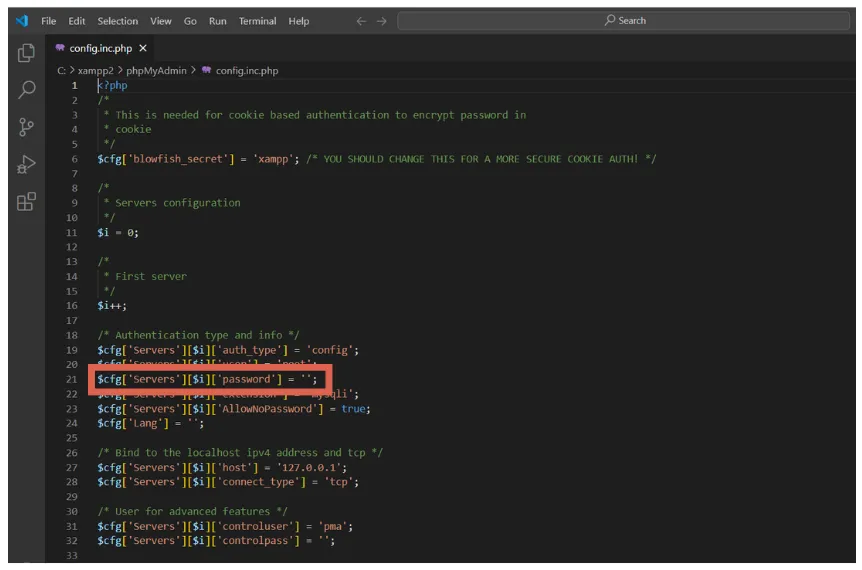Viewport: 862px width, 570px height.
Task: Open the Extensions view
Action: 26,202
